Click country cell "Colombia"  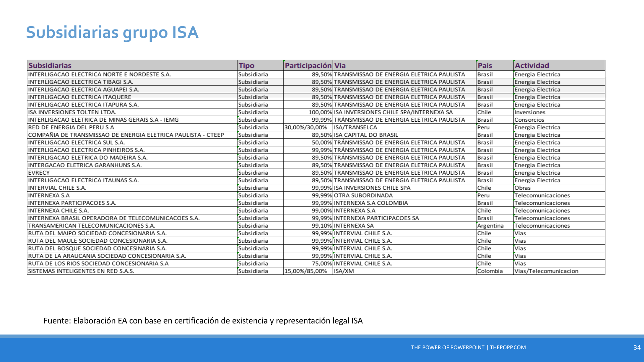point(495,271)
